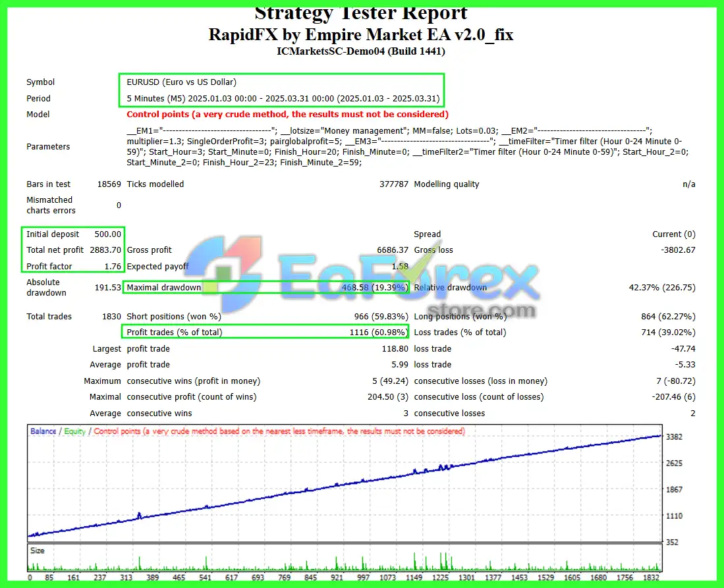Click the 'Balance' chart legend label

(43, 431)
